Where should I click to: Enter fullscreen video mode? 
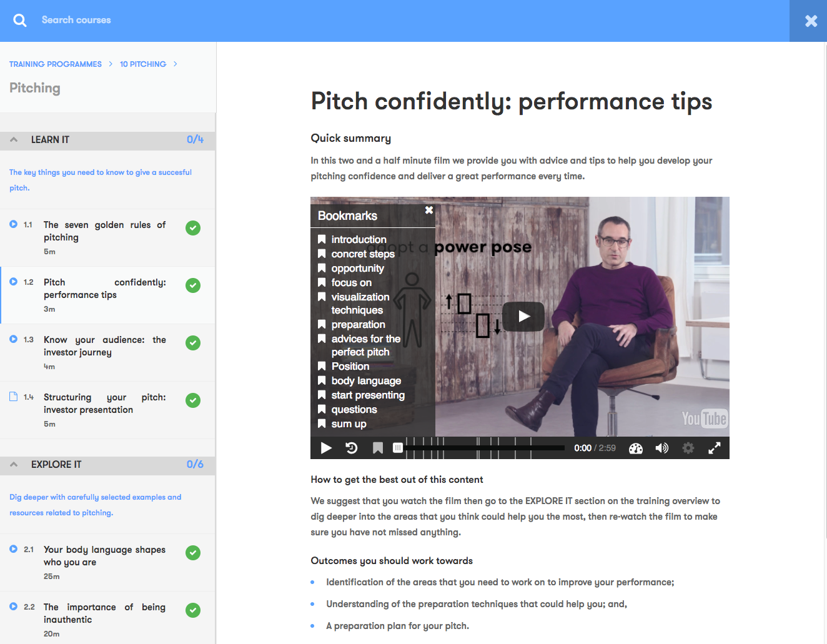point(714,448)
